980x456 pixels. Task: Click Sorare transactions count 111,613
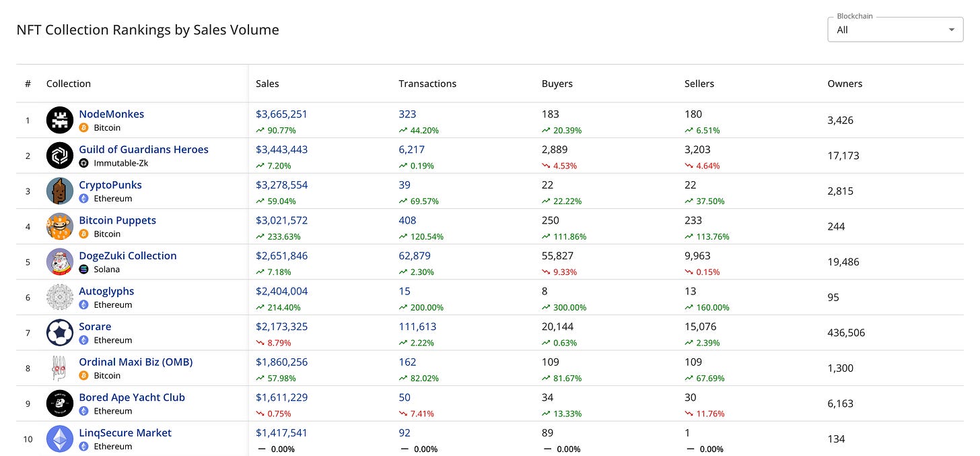(x=417, y=326)
